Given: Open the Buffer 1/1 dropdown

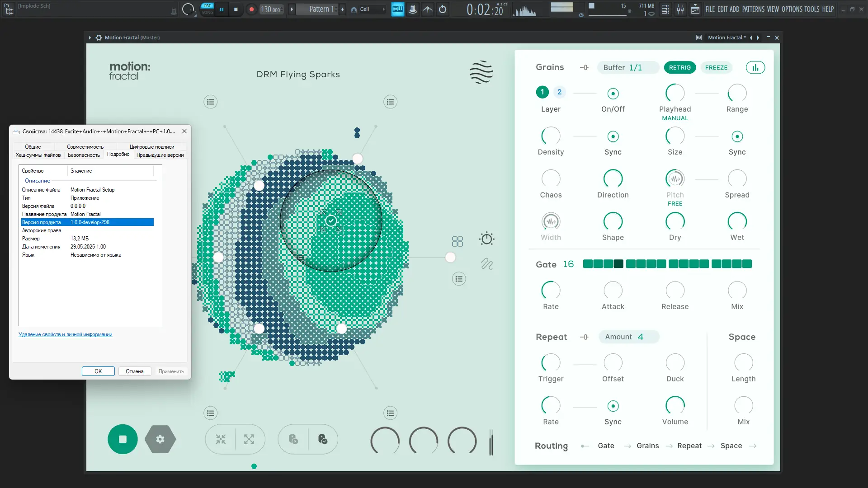Looking at the screenshot, I should click(x=627, y=68).
